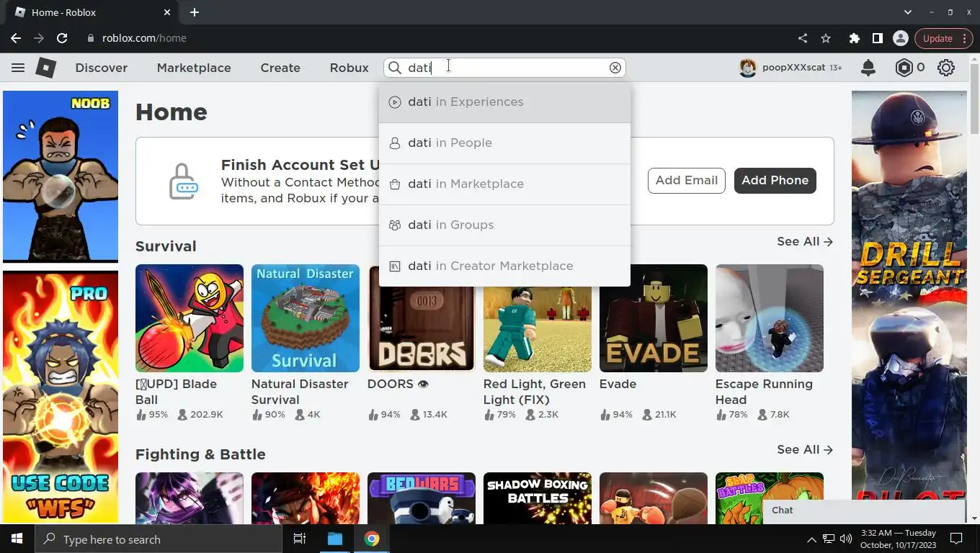
Task: Open the BedWars game thumbnail
Action: (422, 498)
